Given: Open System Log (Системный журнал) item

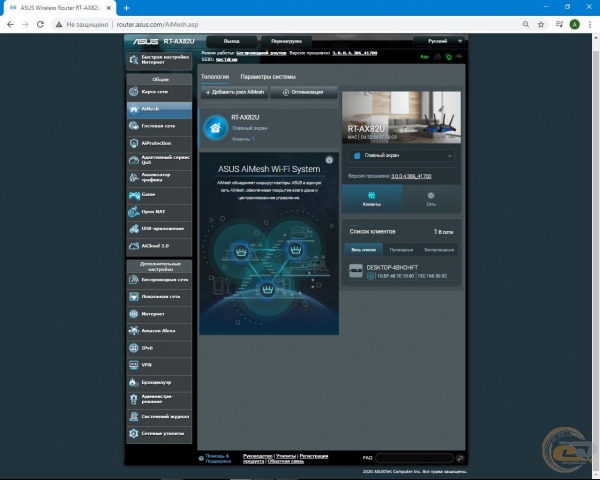Looking at the screenshot, I should pyautogui.click(x=159, y=416).
